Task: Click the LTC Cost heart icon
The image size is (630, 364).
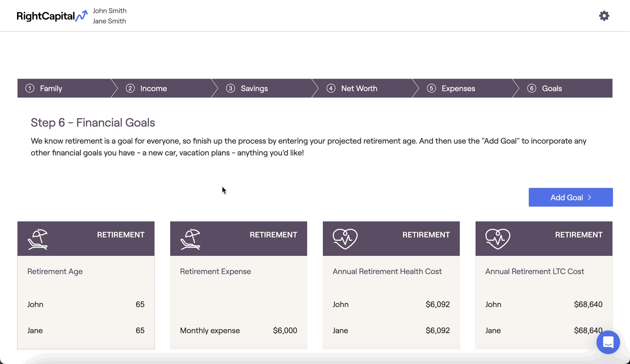Action: click(498, 239)
